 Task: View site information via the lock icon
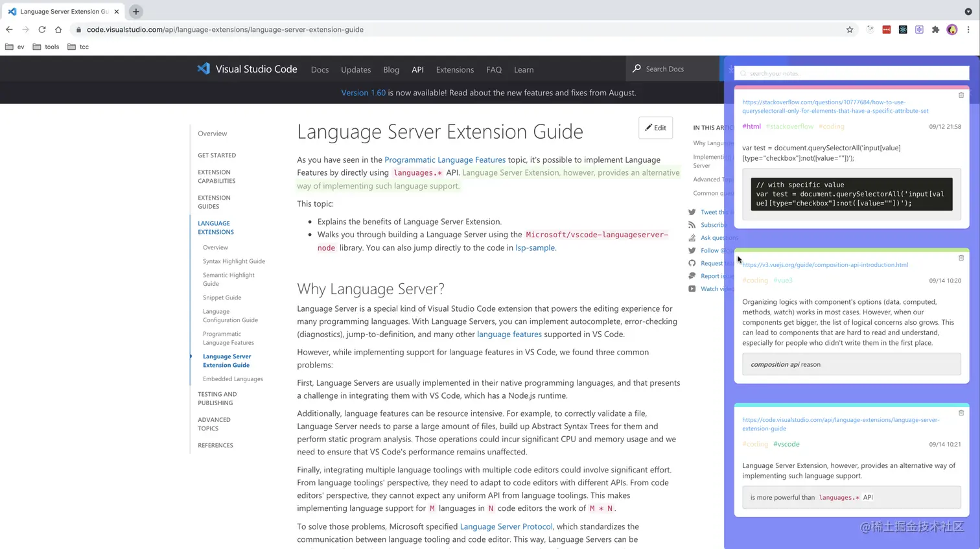78,29
